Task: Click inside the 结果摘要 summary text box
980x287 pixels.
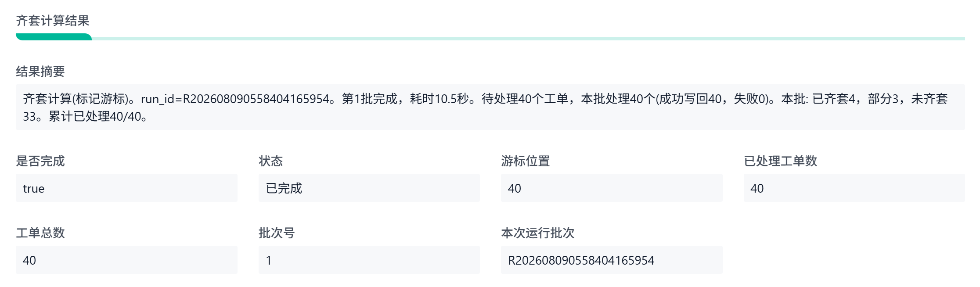Action: [490, 107]
